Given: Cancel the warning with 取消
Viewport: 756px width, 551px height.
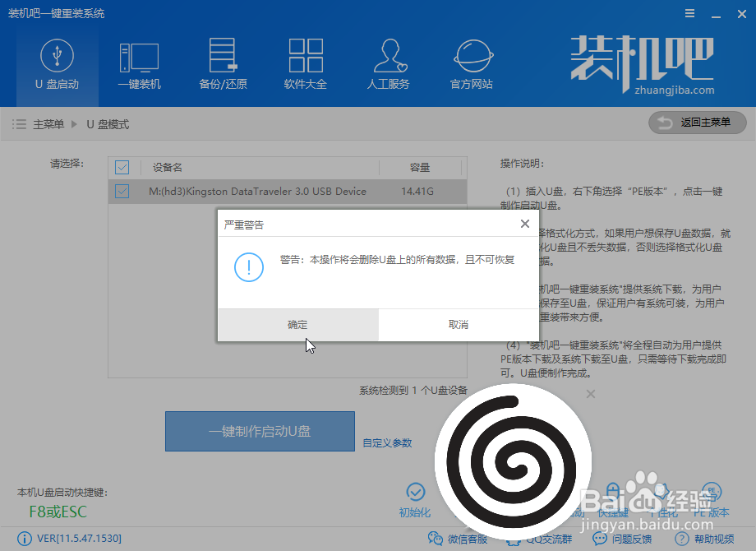Looking at the screenshot, I should [x=458, y=325].
